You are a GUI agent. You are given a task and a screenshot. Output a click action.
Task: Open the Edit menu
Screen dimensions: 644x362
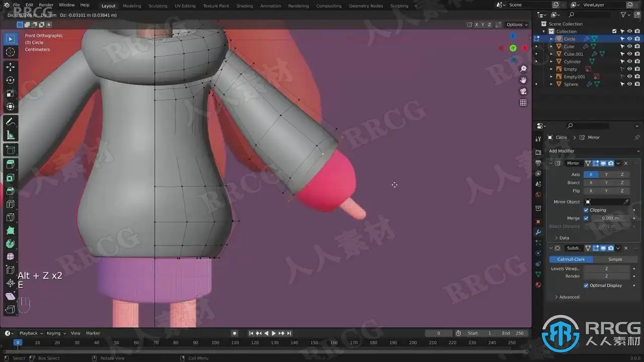point(30,5)
